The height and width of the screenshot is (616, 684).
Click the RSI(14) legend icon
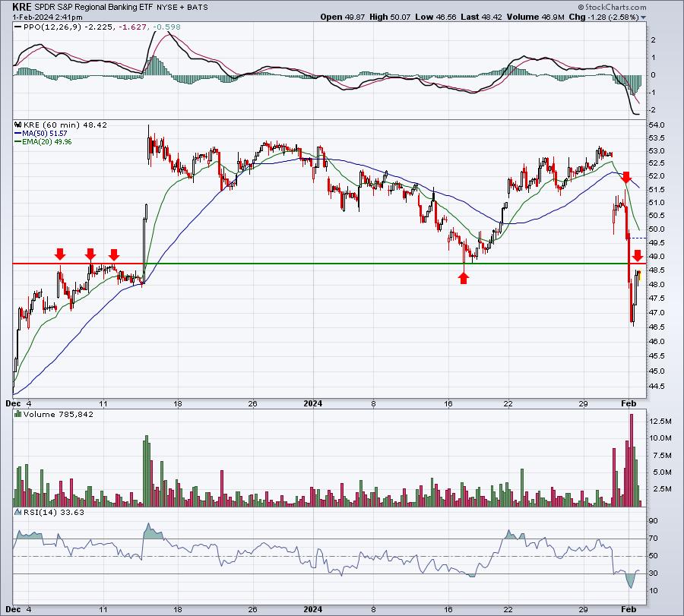pyautogui.click(x=18, y=512)
